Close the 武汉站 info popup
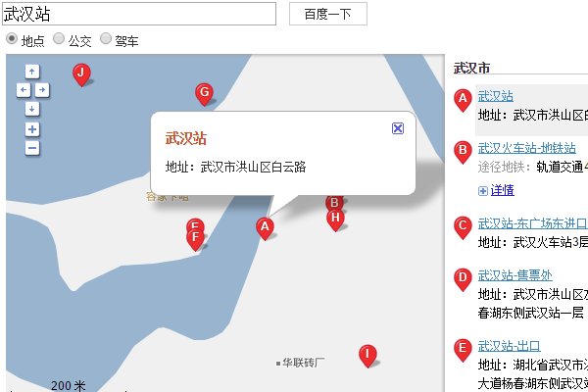This screenshot has width=588, height=392. pos(398,128)
